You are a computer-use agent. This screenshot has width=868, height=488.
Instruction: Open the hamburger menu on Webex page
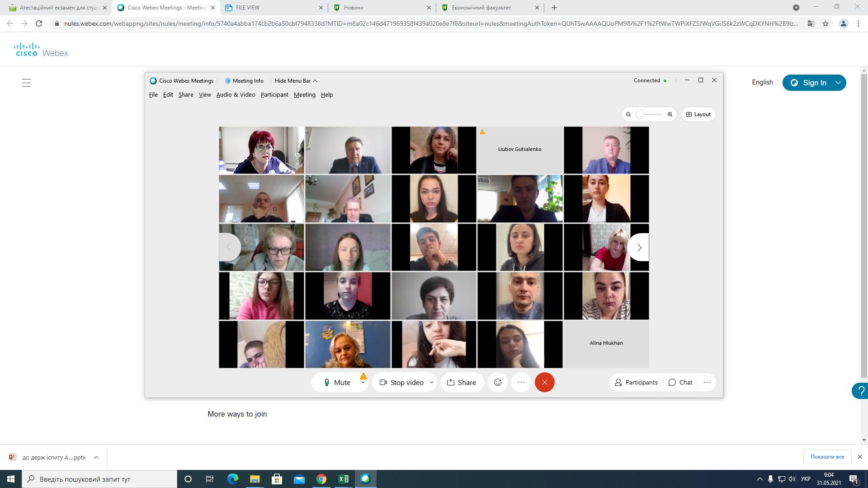point(26,83)
